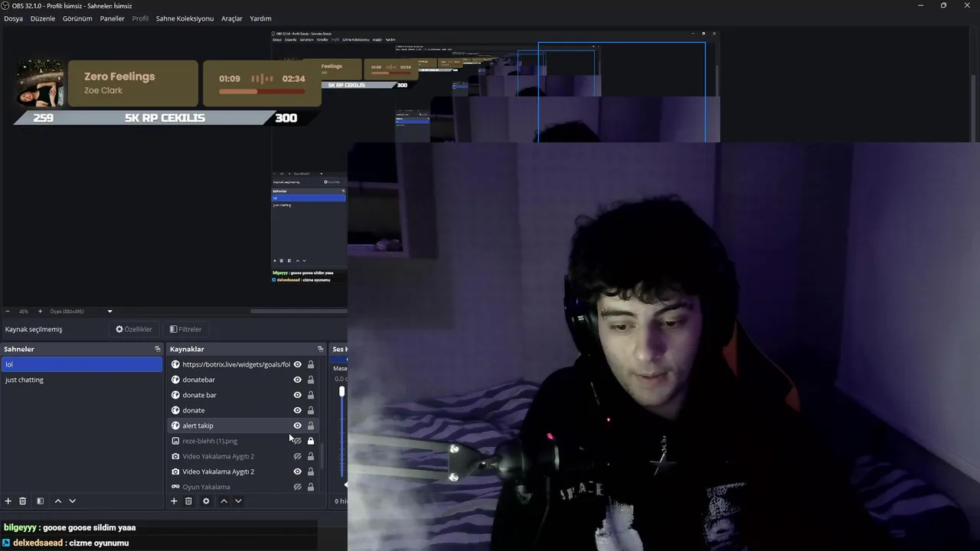
Task: Open source properties gear icon
Action: coord(206,501)
